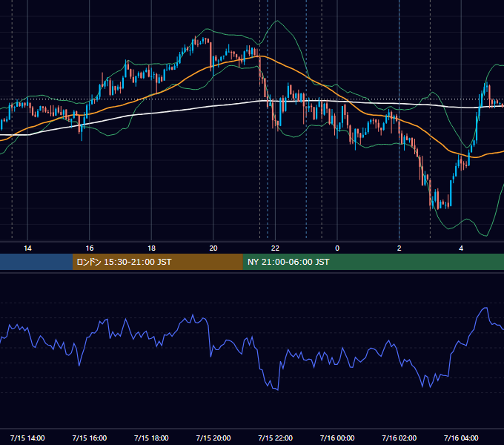Click the NY 21:00-06:00 JST session band
The width and height of the screenshot is (504, 445).
(x=373, y=262)
